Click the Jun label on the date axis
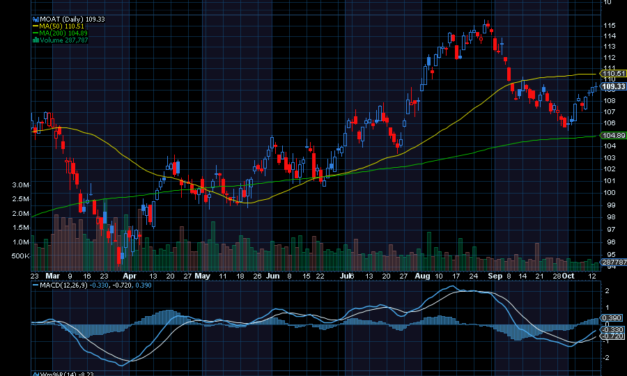This screenshot has width=627, height=376. (273, 276)
